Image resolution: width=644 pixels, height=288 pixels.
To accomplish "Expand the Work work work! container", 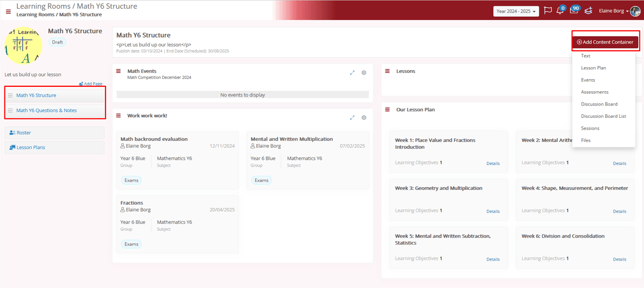I will [x=352, y=117].
